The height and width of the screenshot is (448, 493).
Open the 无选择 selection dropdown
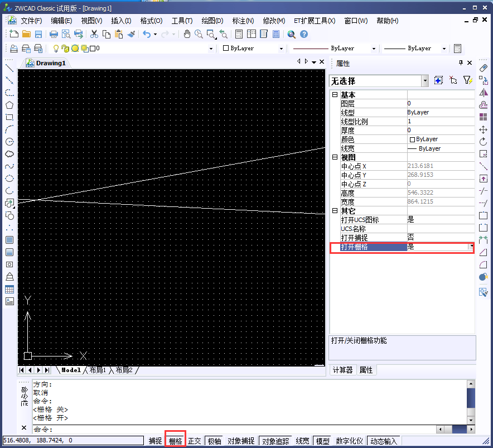pos(425,81)
